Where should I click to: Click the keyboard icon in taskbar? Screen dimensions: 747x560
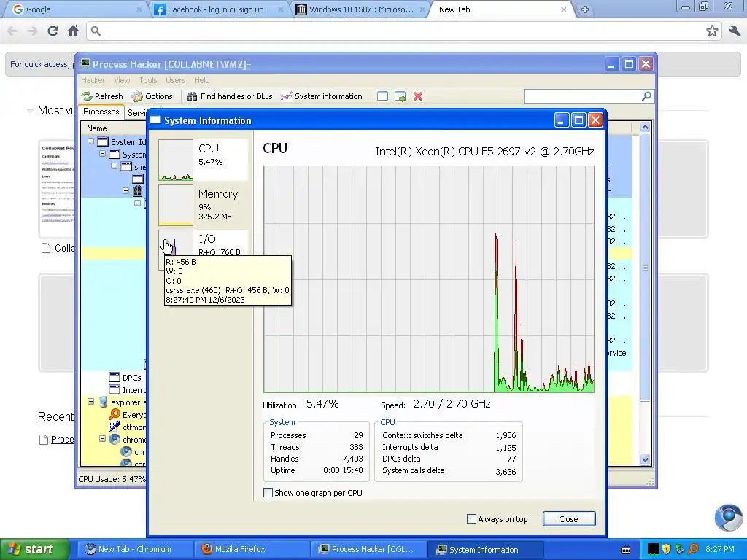[x=626, y=550]
